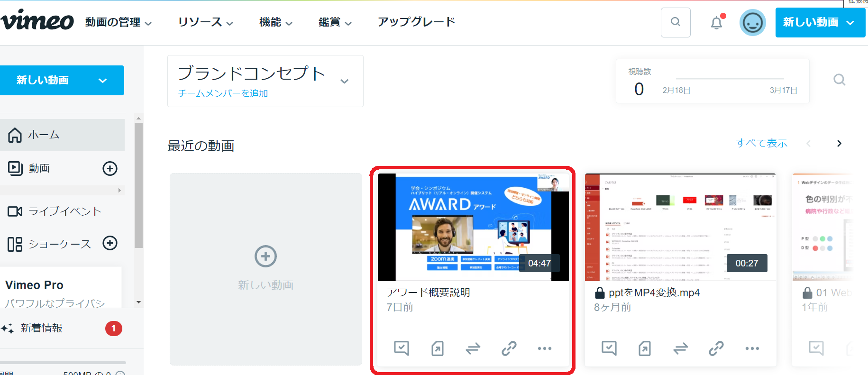Select ショーケース in the sidebar
This screenshot has height=375, width=868.
coord(49,244)
